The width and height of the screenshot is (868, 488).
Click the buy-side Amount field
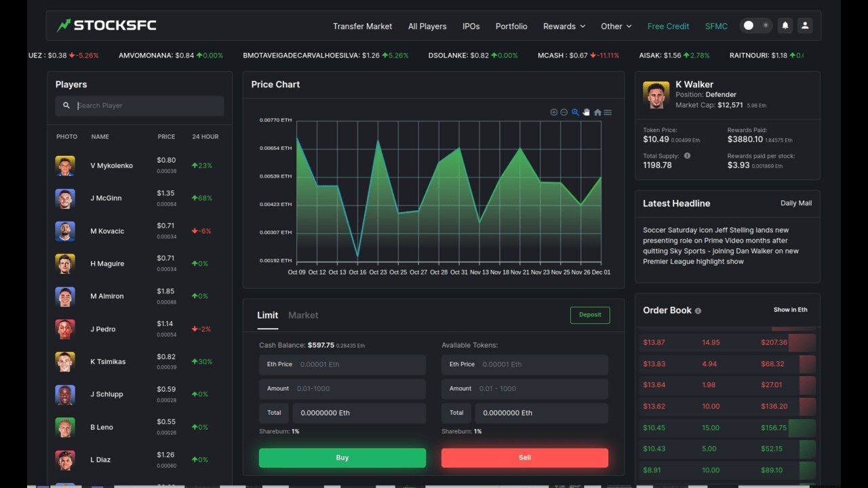click(x=342, y=388)
